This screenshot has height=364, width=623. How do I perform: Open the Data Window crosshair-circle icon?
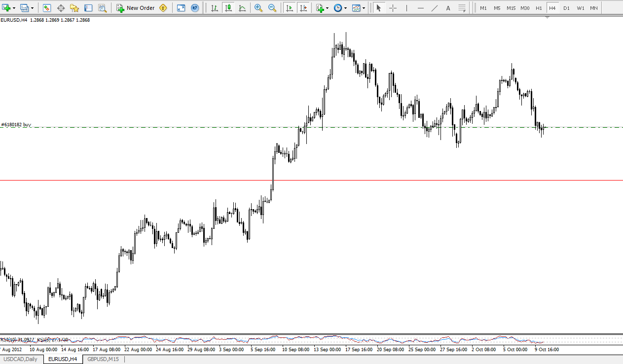click(x=61, y=8)
